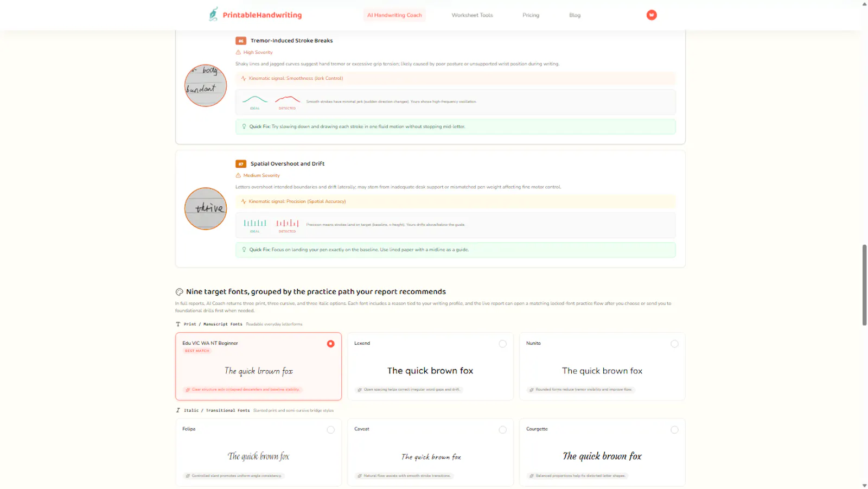Click the High Severity warning triangle icon

pos(238,53)
